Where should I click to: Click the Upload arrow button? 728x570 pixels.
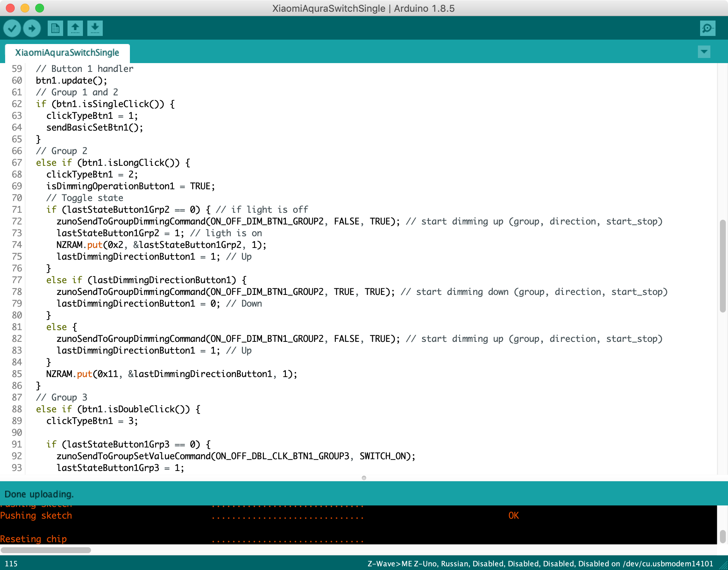click(32, 28)
